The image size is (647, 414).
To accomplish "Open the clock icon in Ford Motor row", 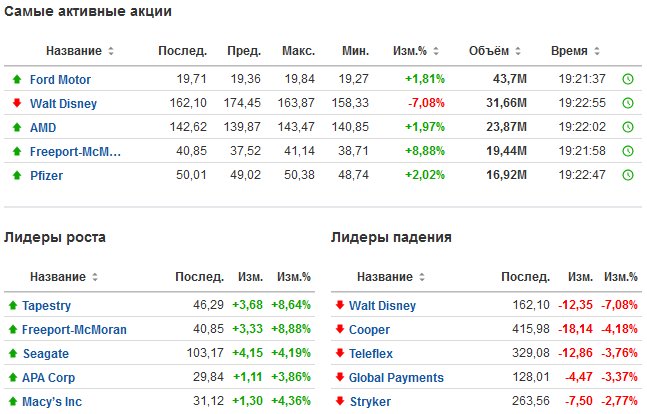I will pyautogui.click(x=628, y=79).
